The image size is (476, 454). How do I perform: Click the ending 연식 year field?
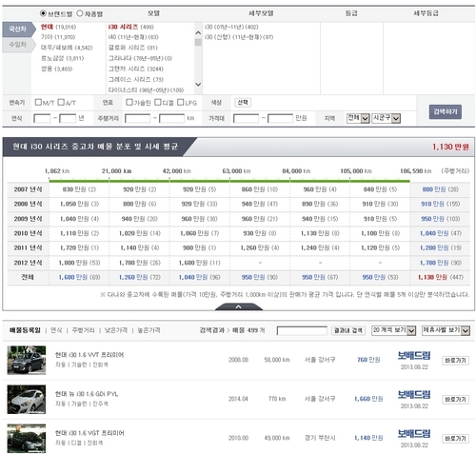[x=68, y=118]
